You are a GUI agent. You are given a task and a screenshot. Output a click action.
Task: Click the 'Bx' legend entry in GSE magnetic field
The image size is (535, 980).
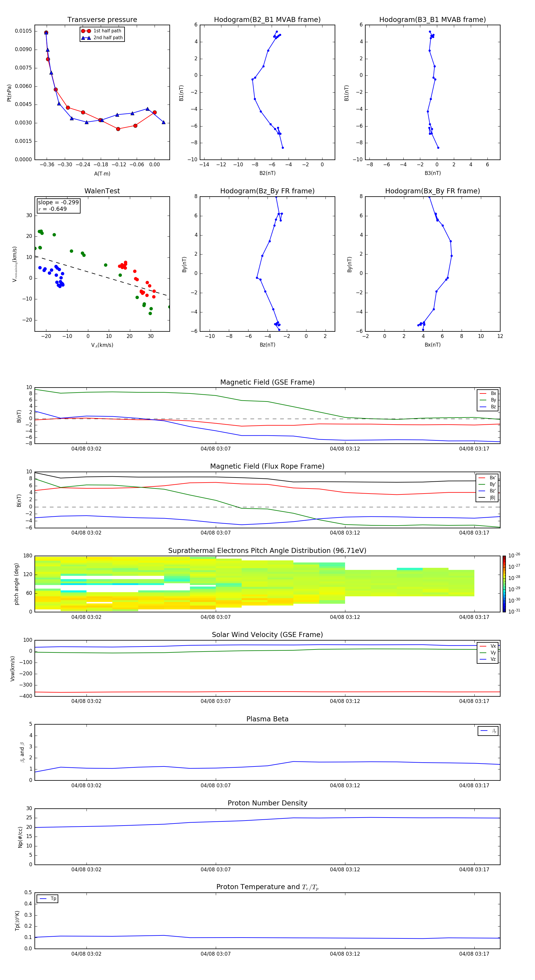(488, 393)
